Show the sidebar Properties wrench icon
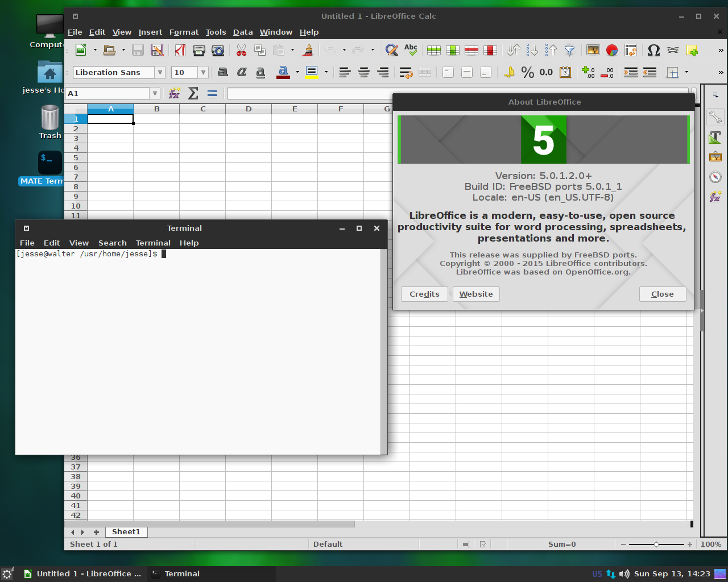The width and height of the screenshot is (728, 582). pyautogui.click(x=715, y=118)
